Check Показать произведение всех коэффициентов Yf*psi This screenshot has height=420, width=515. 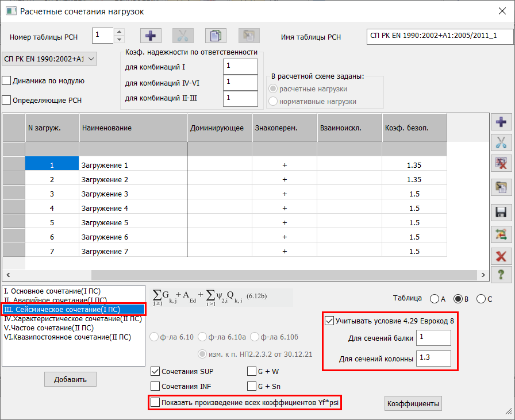155,403
